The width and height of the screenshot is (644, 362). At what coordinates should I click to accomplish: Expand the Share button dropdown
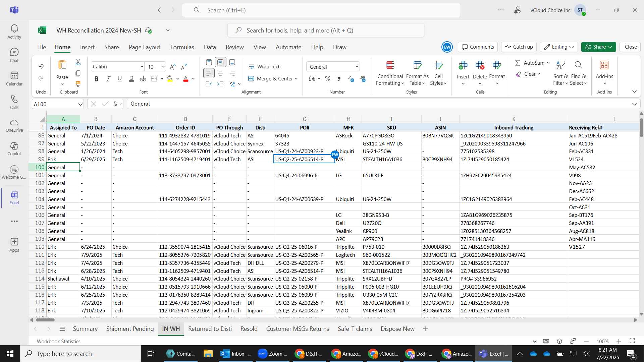pyautogui.click(x=610, y=47)
